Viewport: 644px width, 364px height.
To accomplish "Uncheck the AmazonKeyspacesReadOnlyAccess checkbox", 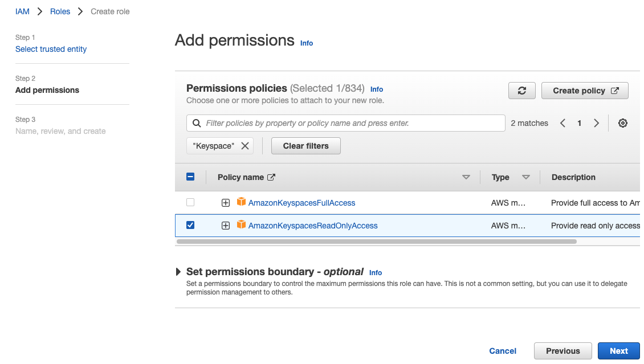I will [190, 225].
